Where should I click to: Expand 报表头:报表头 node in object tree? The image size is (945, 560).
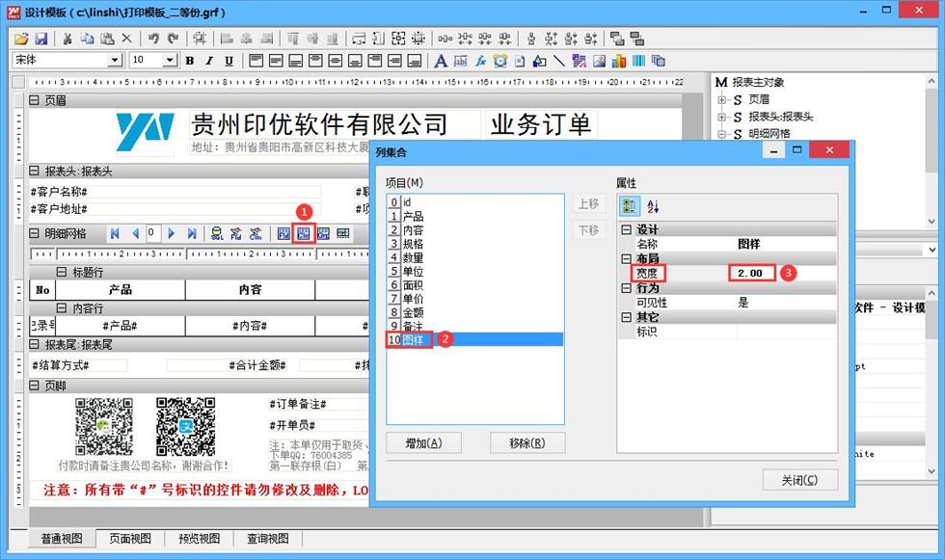coord(721,117)
